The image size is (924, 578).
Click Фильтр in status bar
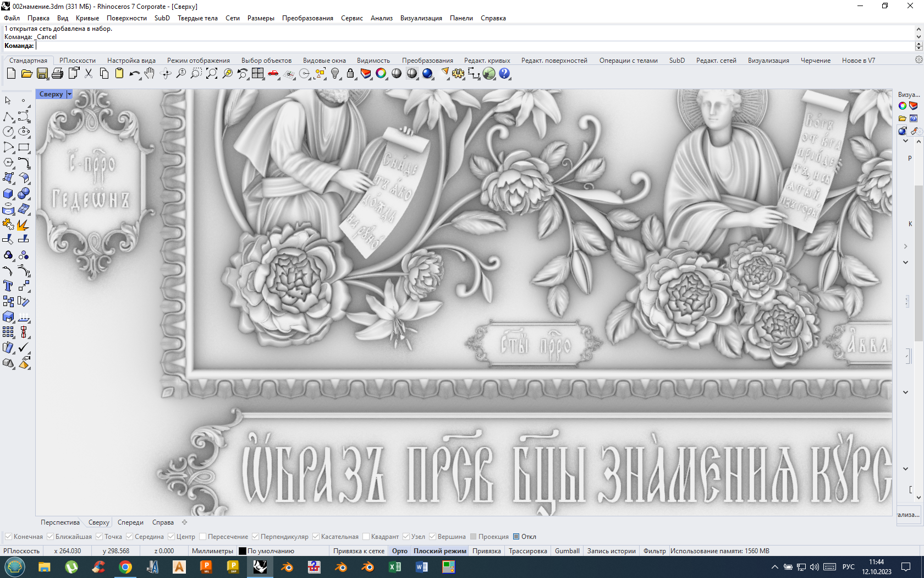(x=654, y=551)
